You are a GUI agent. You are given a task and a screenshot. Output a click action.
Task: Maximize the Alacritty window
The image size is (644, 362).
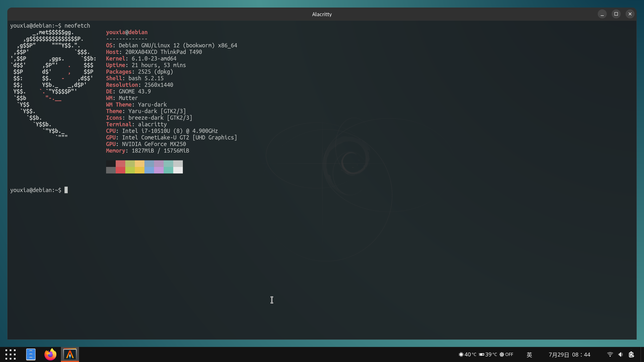616,14
